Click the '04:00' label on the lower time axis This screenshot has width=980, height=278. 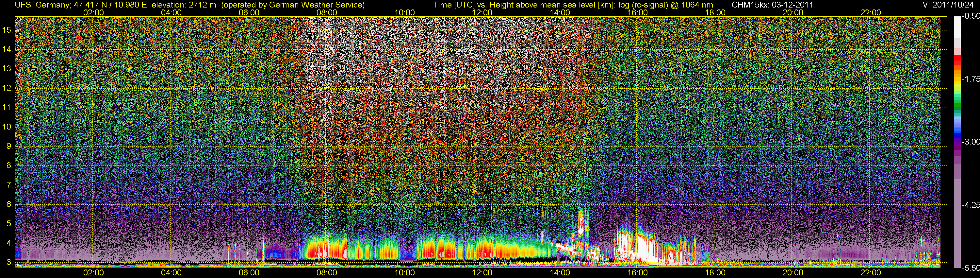coord(171,273)
